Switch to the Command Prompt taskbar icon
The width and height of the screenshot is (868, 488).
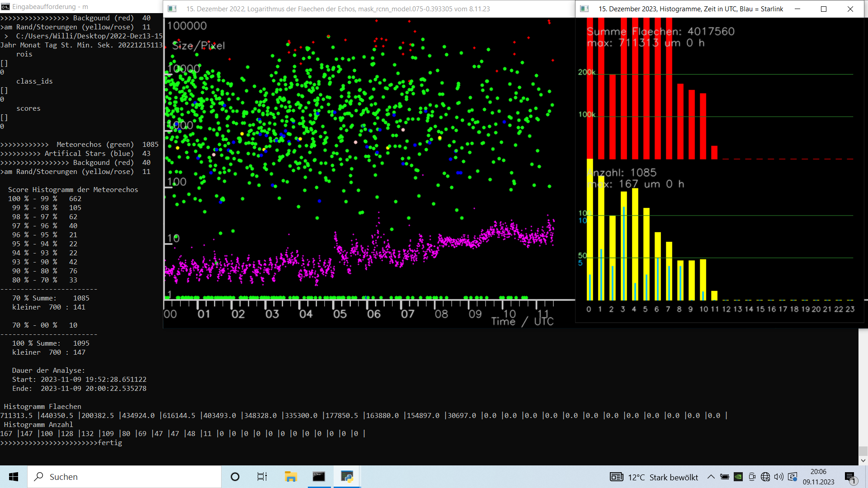(319, 477)
